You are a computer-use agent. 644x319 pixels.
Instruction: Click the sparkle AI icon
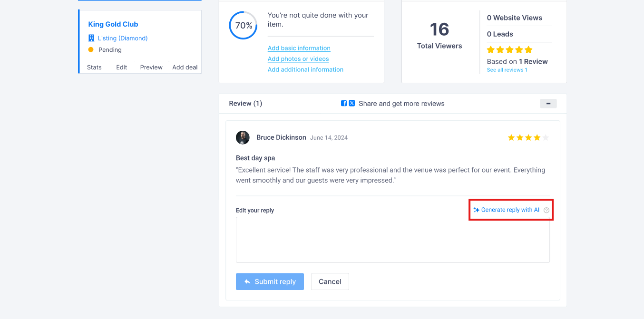tap(477, 210)
